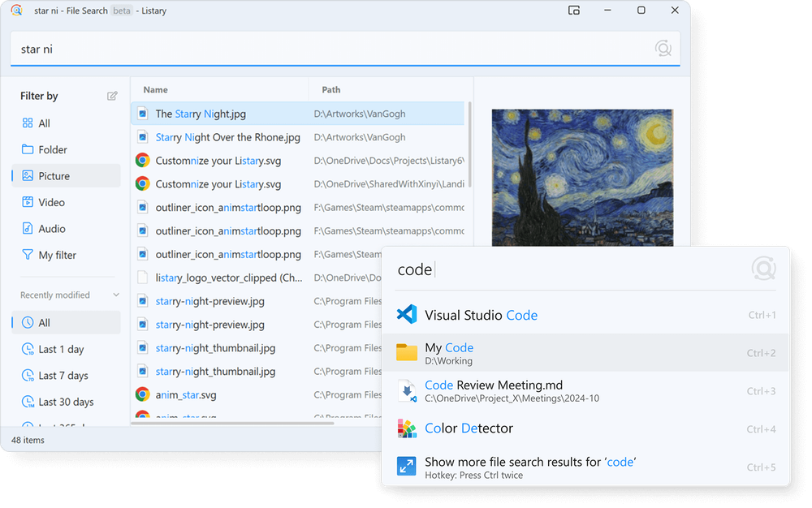812x508 pixels.
Task: Launch Color Detector result
Action: point(585,428)
